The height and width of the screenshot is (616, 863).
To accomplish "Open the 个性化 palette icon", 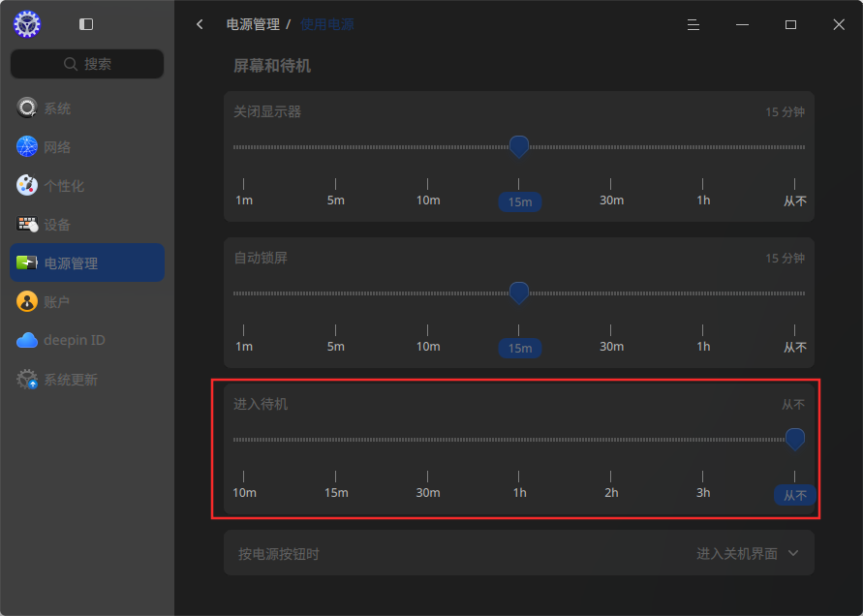I will click(26, 186).
